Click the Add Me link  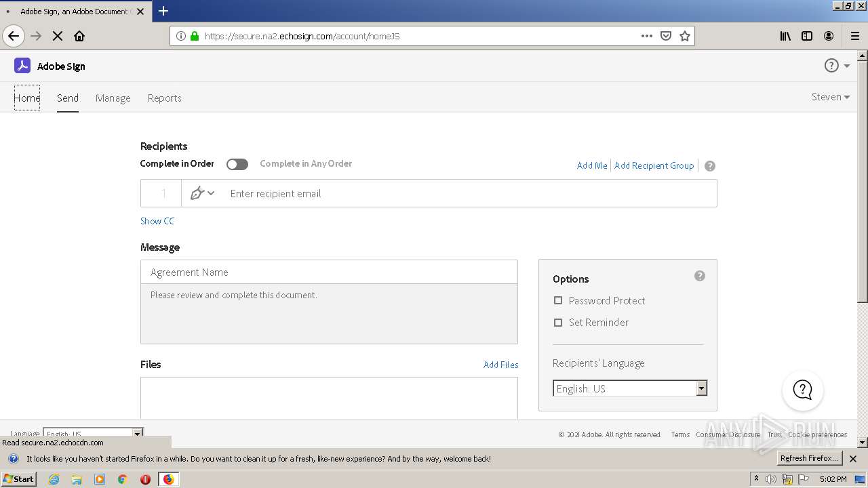[592, 165]
